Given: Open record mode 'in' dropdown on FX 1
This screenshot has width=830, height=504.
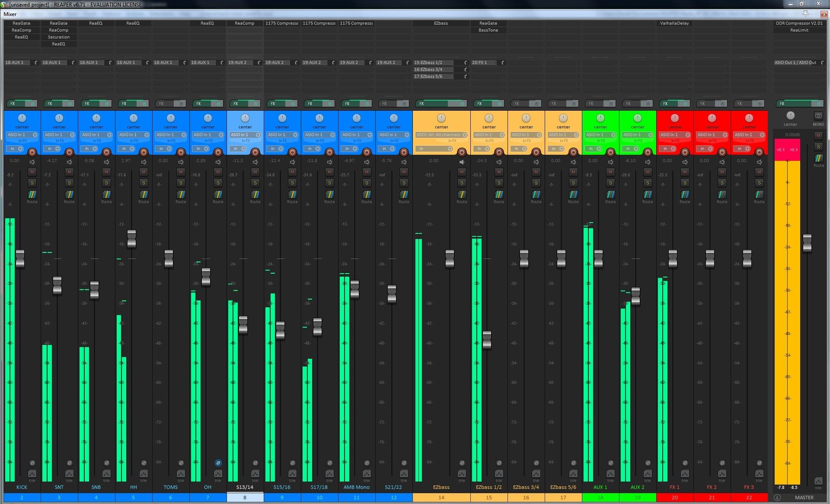Looking at the screenshot, I should [668, 149].
